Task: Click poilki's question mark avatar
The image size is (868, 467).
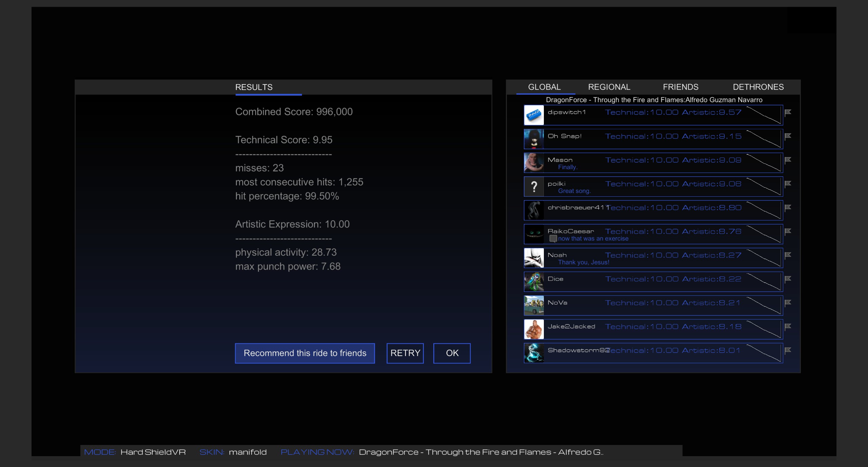Action: pyautogui.click(x=534, y=187)
